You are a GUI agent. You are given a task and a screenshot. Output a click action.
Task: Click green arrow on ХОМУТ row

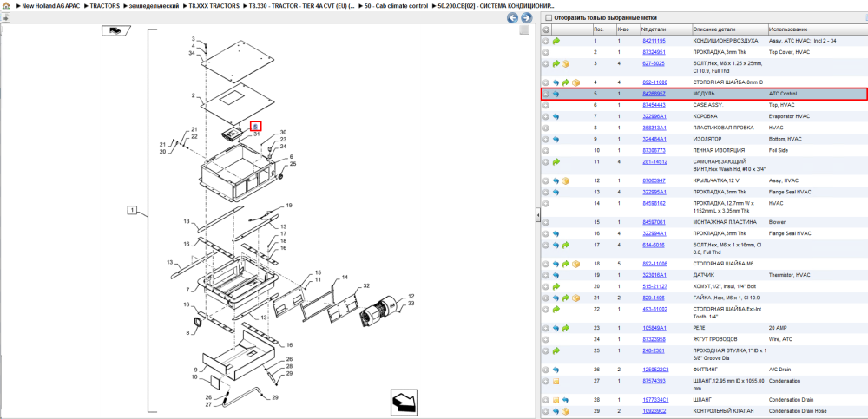point(556,287)
